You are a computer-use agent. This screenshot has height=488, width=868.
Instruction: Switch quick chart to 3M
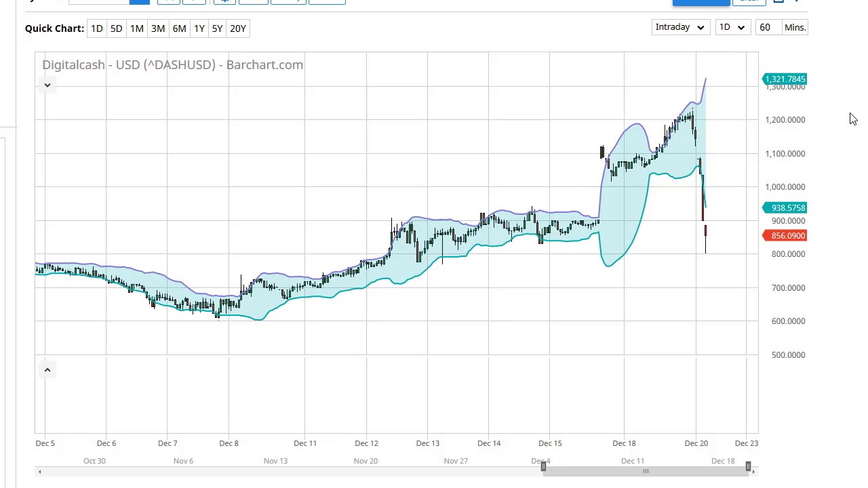(158, 28)
